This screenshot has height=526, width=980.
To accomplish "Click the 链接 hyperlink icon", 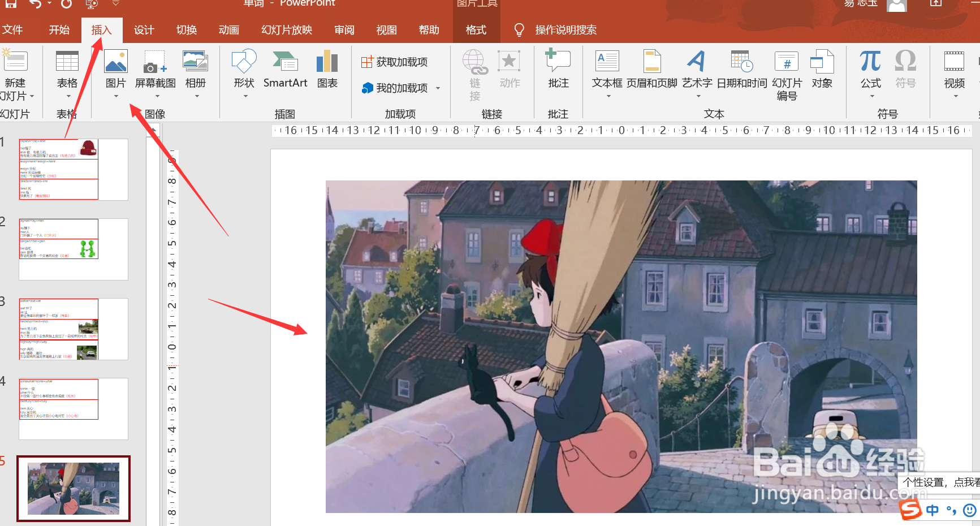I will [475, 62].
